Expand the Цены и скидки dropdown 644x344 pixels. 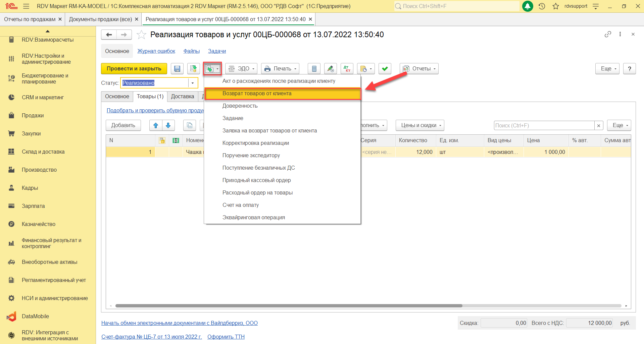(x=420, y=125)
